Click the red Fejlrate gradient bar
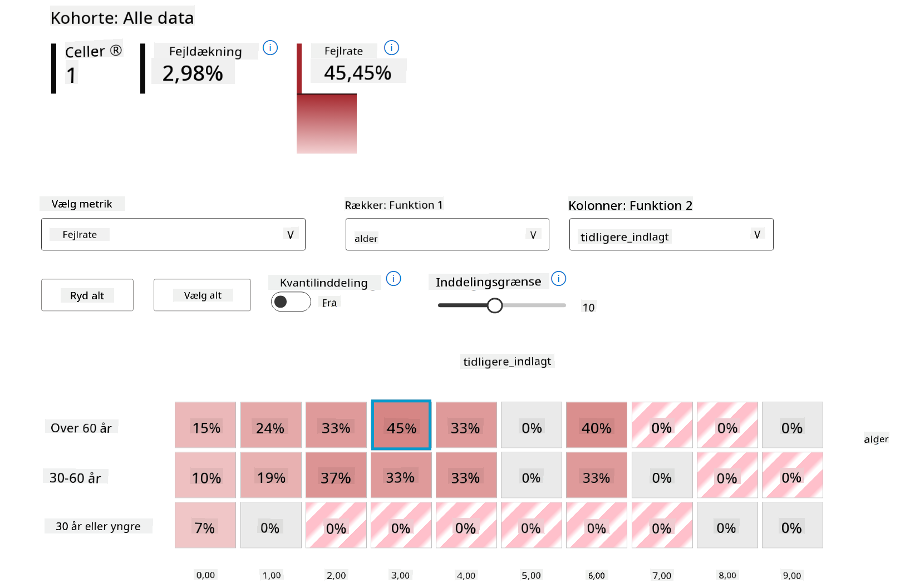 327,123
